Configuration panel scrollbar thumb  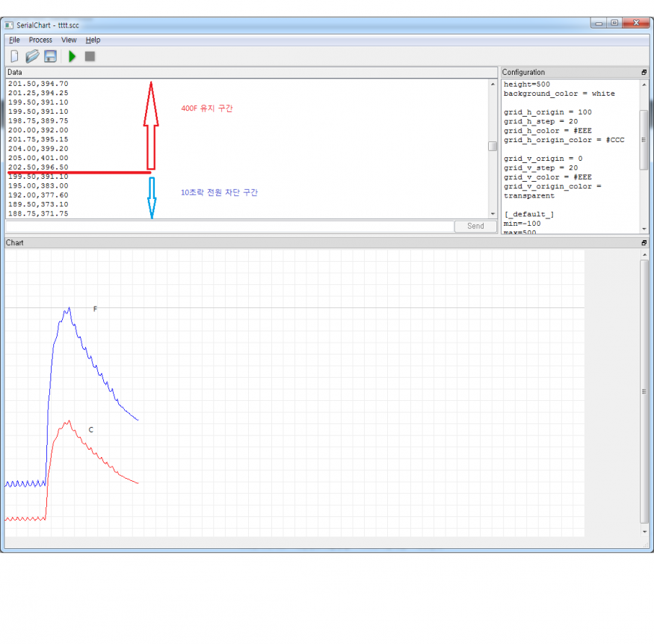[644, 140]
